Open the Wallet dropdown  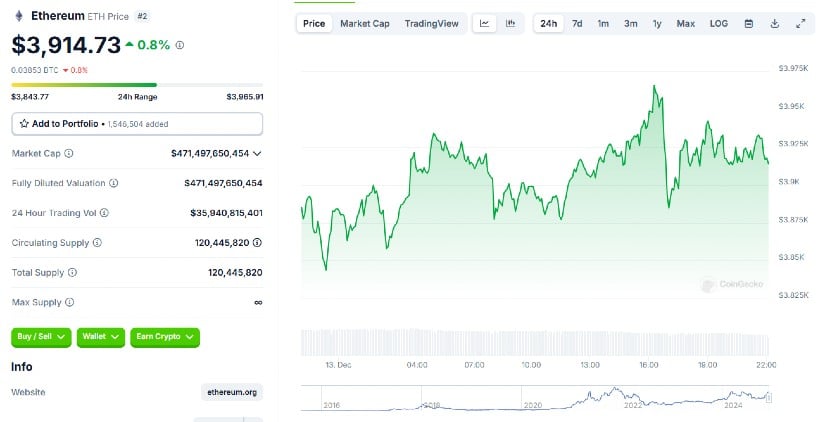(x=100, y=337)
